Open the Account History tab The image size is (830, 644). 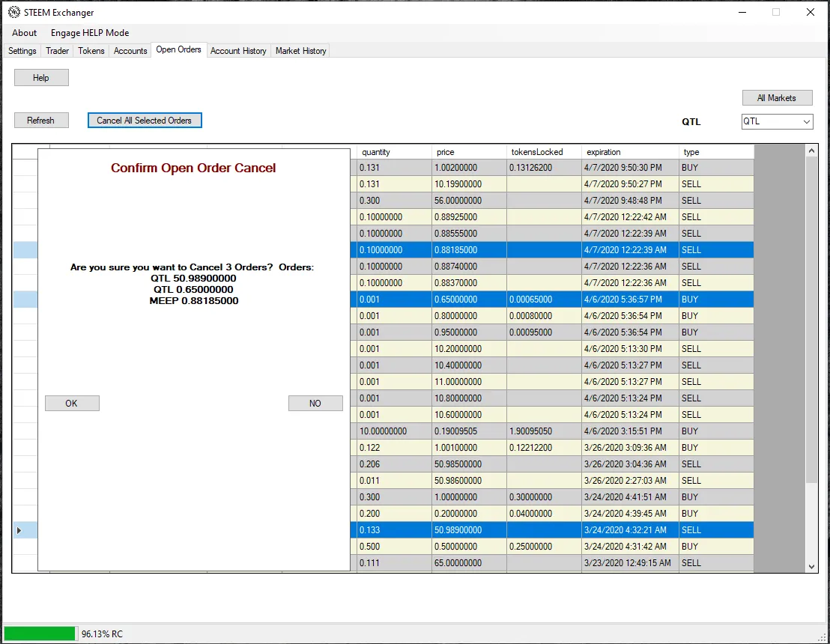coord(238,51)
